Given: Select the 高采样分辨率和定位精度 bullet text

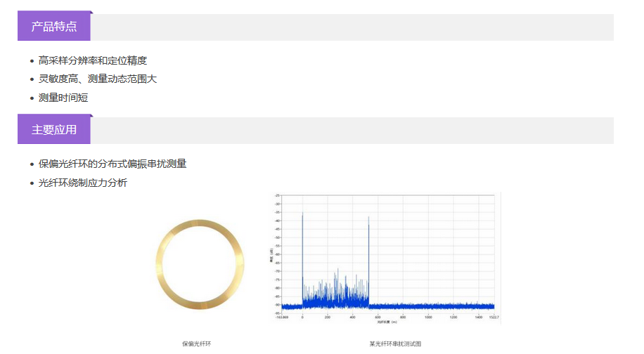Looking at the screenshot, I should 92,60.
